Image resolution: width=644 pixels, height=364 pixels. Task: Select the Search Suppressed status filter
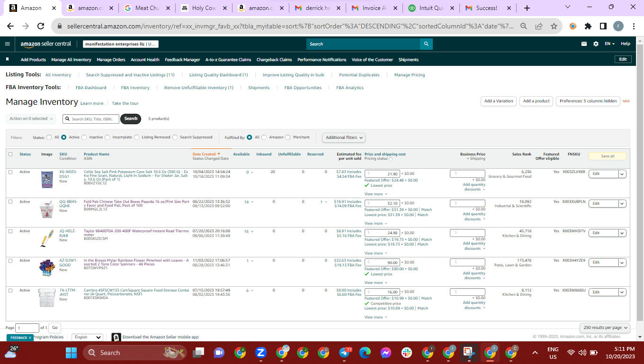(x=175, y=137)
